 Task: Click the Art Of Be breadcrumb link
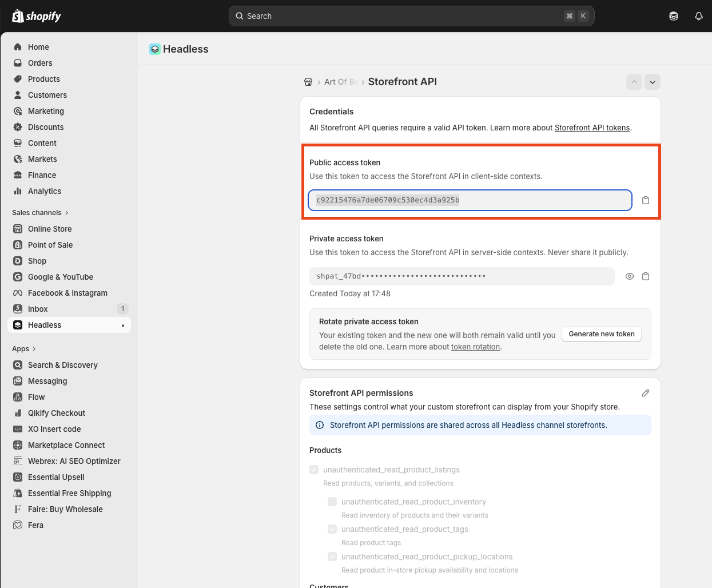pyautogui.click(x=341, y=82)
